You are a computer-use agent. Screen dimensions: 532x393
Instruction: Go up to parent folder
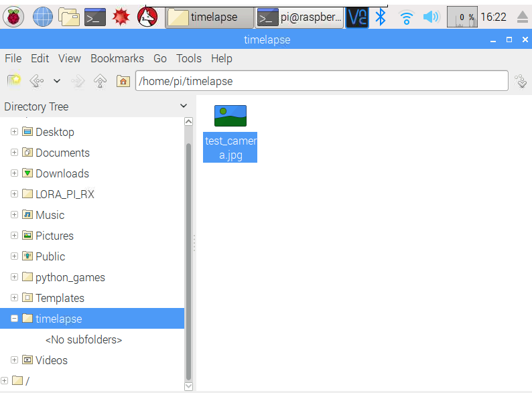(101, 81)
